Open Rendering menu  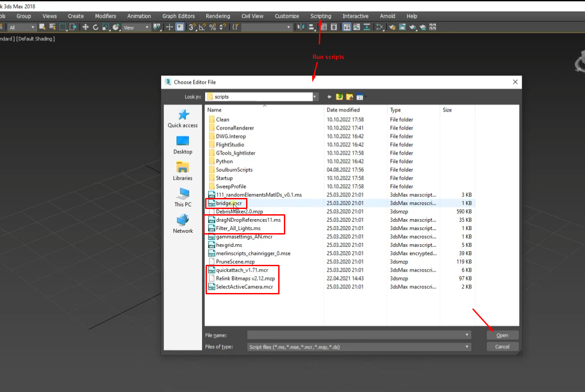tap(218, 16)
